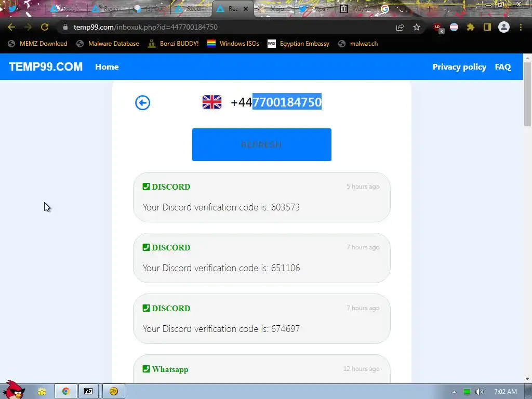Toggle the browser side panel icon
532x399 pixels.
click(487, 27)
